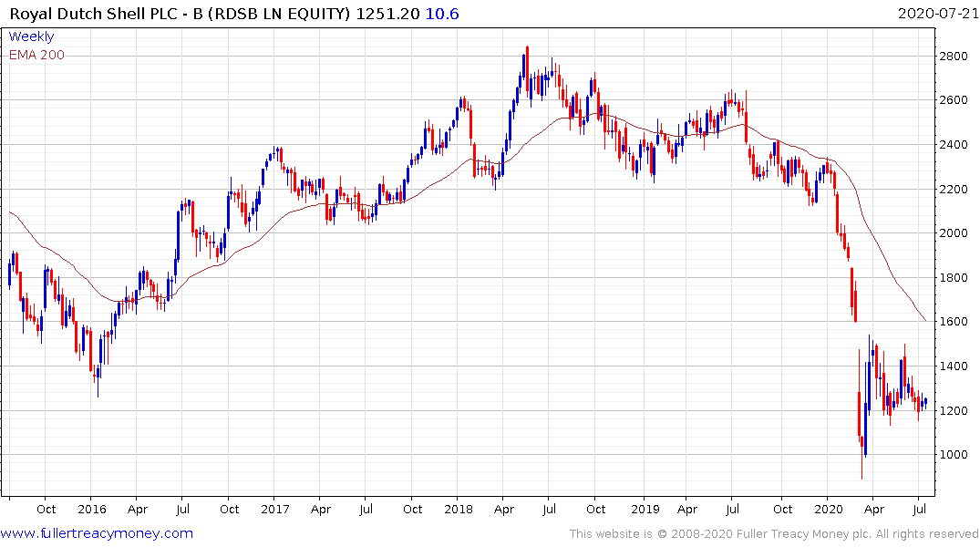Click the 2018 year label on time axis

coord(459,509)
